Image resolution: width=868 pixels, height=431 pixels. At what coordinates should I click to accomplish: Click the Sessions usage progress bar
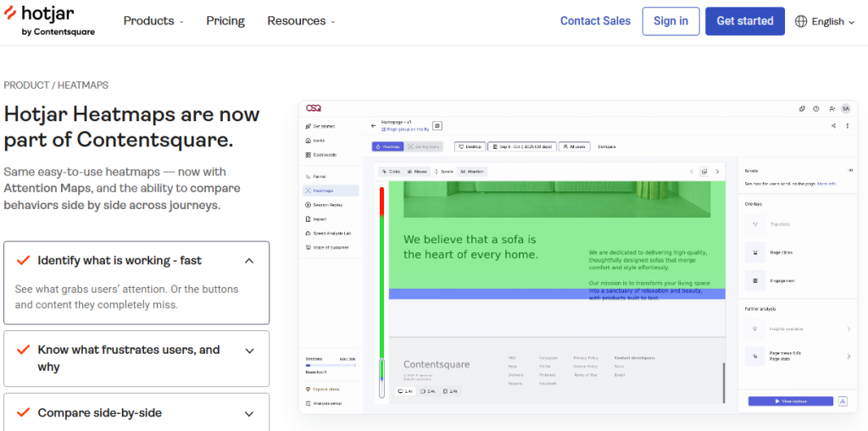331,366
